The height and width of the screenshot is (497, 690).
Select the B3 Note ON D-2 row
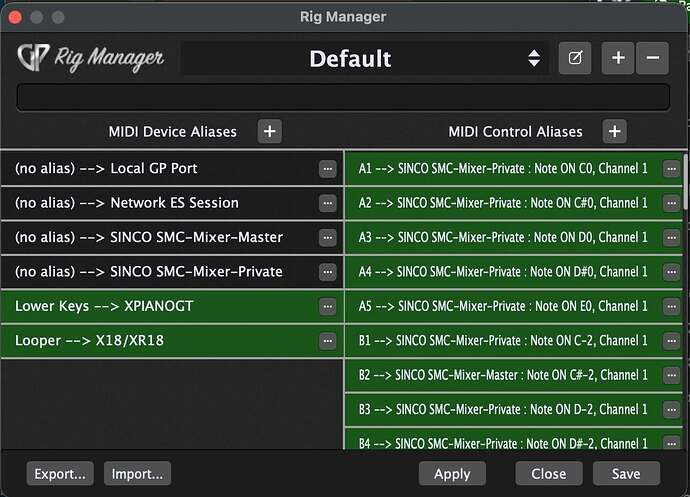pos(514,409)
